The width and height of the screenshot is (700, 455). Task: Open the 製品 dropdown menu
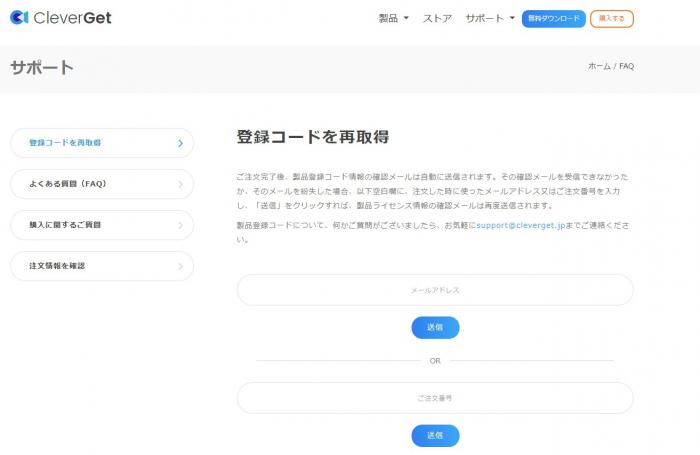[x=393, y=18]
